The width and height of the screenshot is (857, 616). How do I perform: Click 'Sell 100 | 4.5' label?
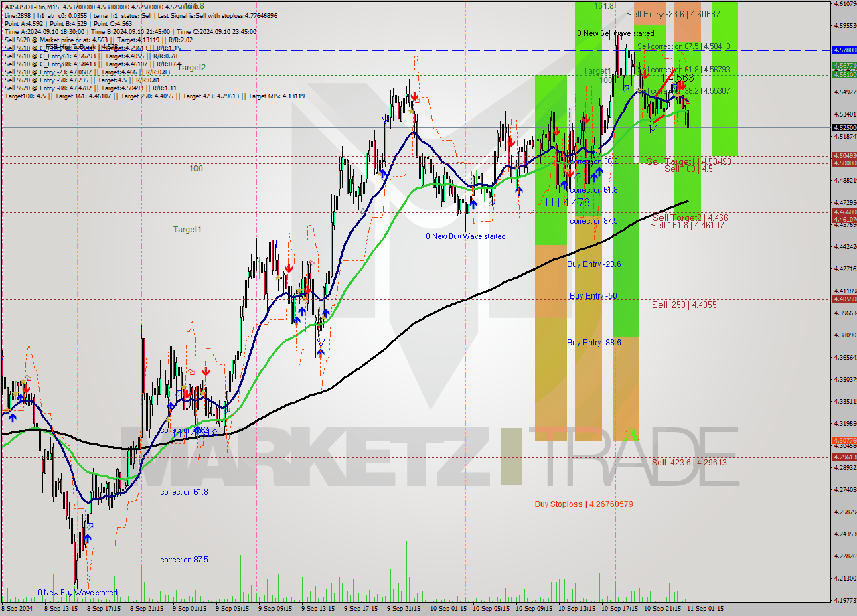(688, 169)
